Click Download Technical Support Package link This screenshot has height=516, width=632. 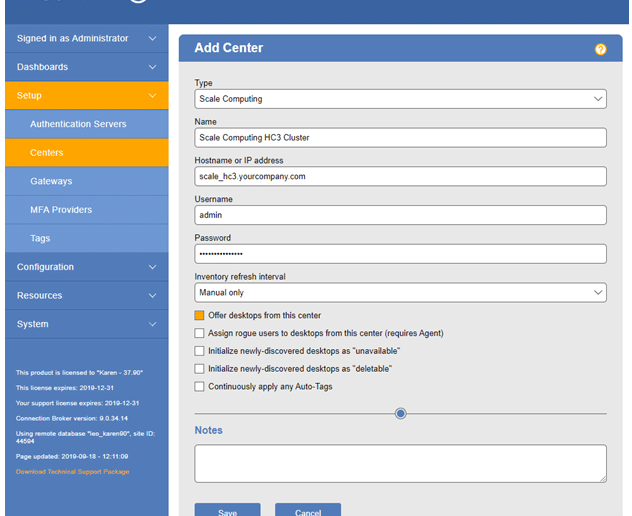point(73,472)
